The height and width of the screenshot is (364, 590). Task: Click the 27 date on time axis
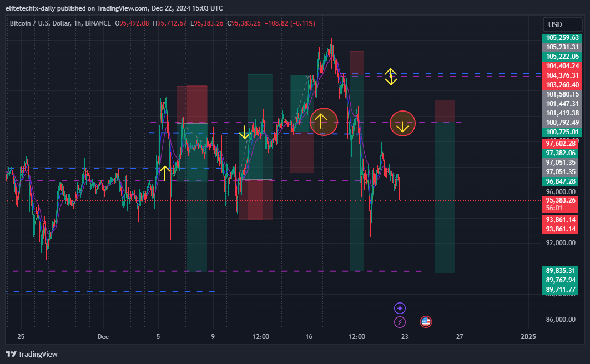point(460,337)
